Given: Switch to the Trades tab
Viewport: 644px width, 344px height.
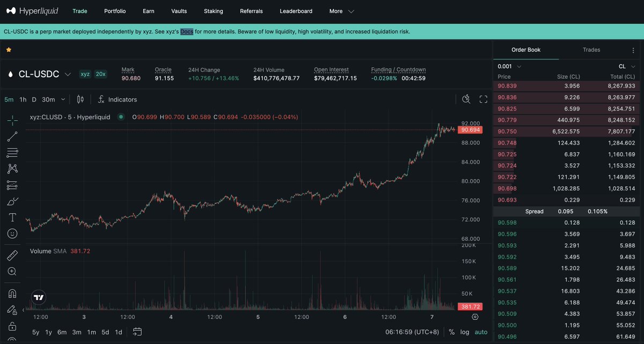Looking at the screenshot, I should pos(591,49).
